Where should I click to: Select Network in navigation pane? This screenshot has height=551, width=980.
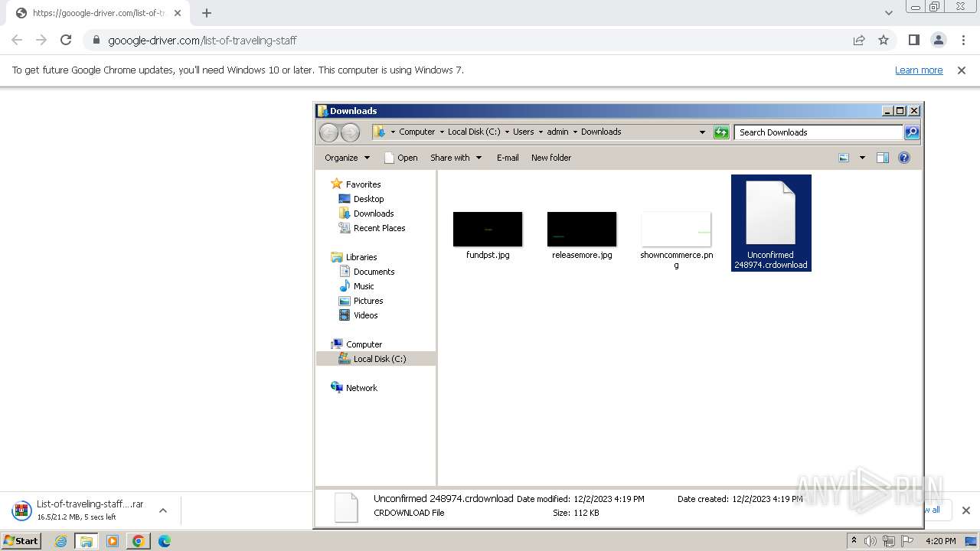click(x=361, y=388)
